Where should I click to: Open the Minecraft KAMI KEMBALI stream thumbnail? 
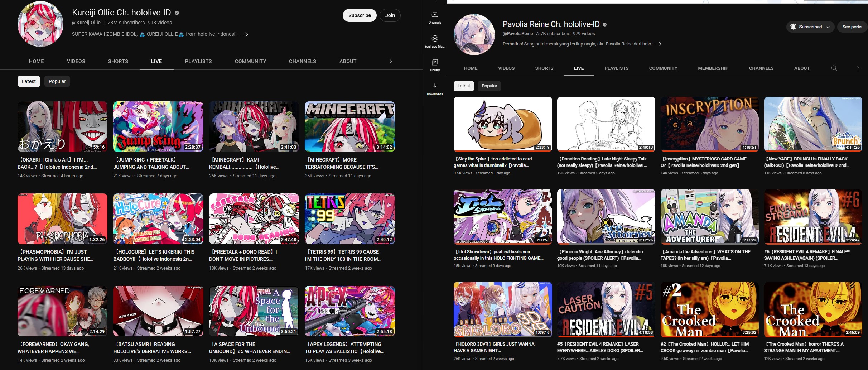[254, 126]
